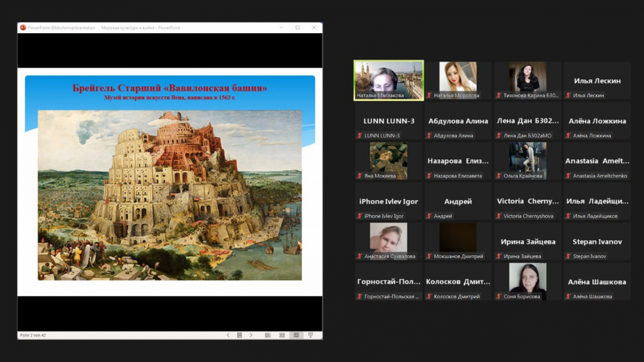This screenshot has width=644, height=362.
Task: Click the muted microphone icon for Stepan Ivanov
Action: pos(568,256)
